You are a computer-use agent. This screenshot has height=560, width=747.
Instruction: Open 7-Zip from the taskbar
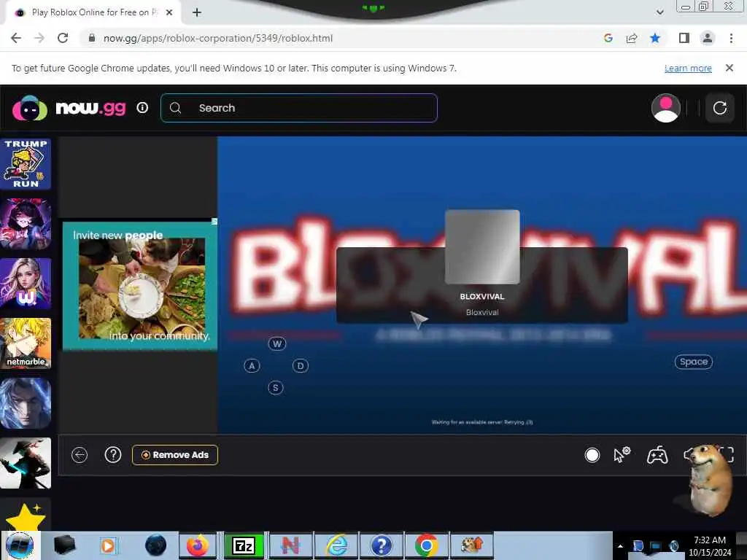244,545
